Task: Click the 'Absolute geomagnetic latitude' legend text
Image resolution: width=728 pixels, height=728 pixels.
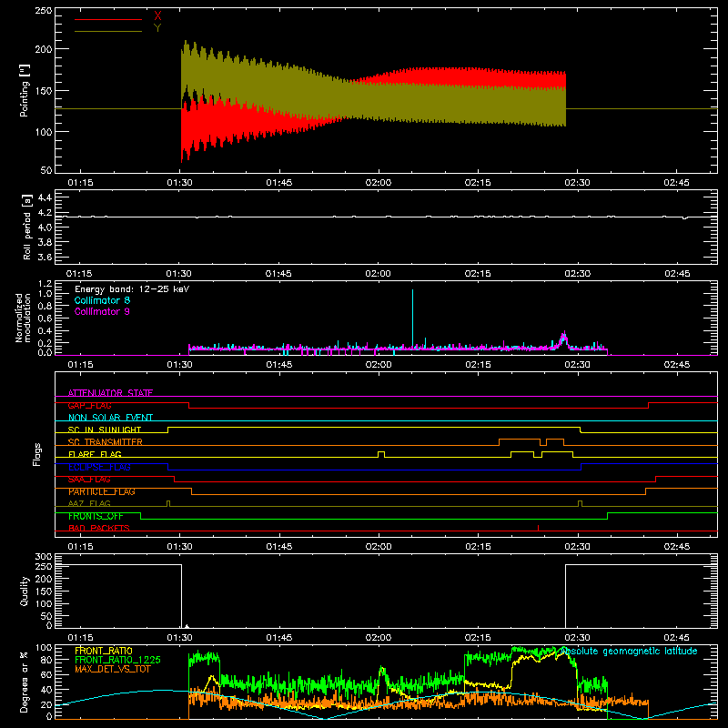Action: tap(629, 651)
